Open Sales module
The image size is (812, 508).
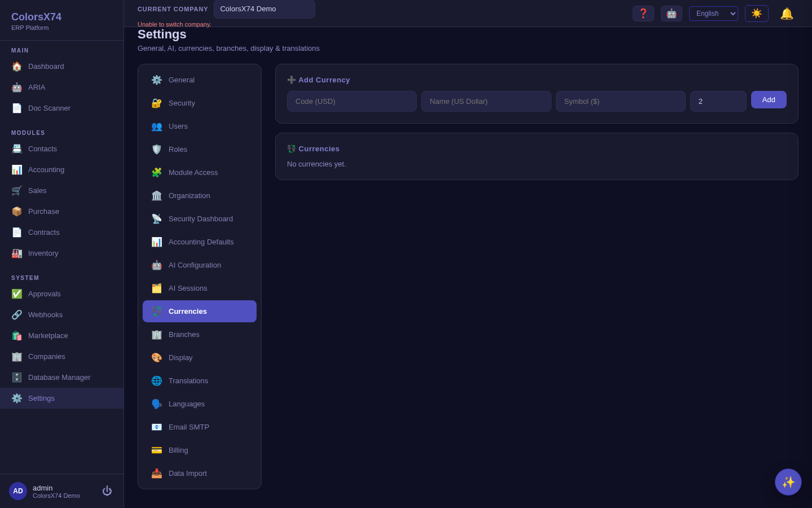pos(61,191)
